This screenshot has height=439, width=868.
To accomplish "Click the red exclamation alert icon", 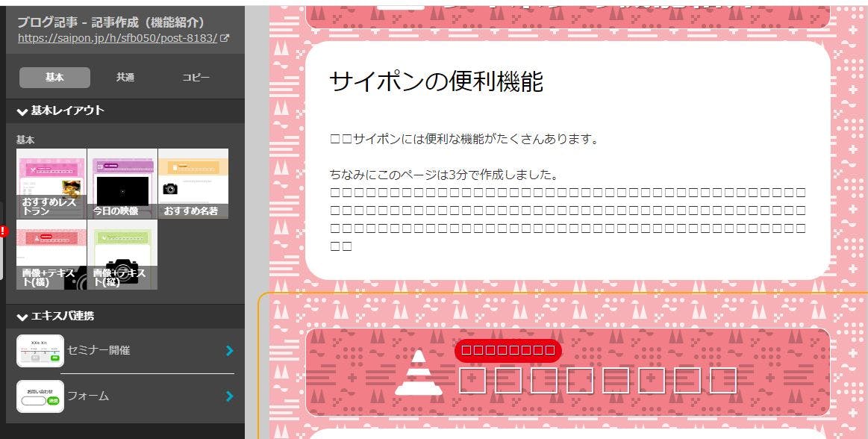I will click(x=3, y=231).
